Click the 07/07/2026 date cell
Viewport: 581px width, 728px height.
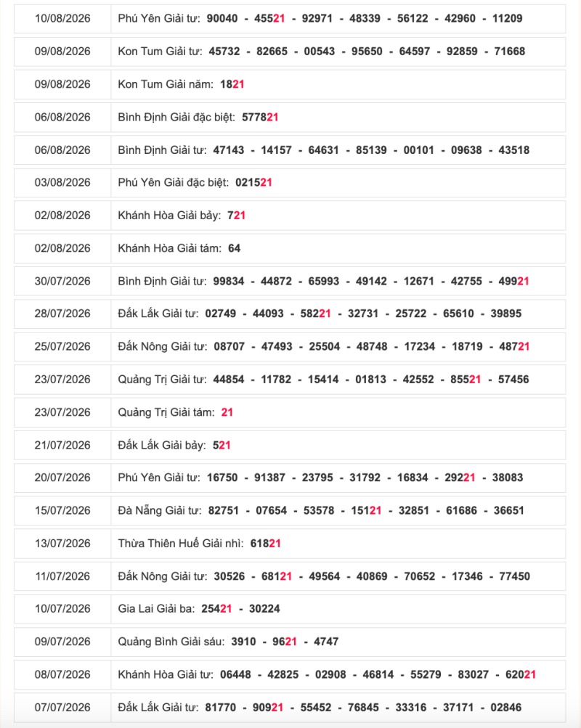(x=62, y=708)
